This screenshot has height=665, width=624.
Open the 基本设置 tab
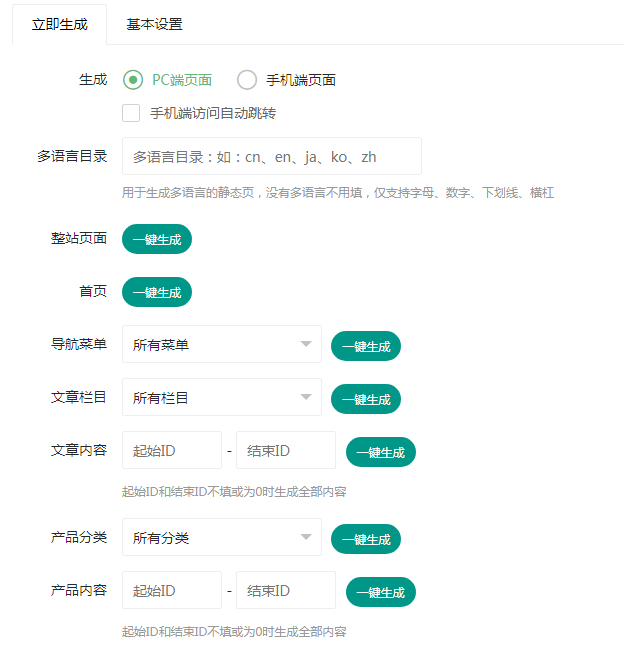pos(154,24)
